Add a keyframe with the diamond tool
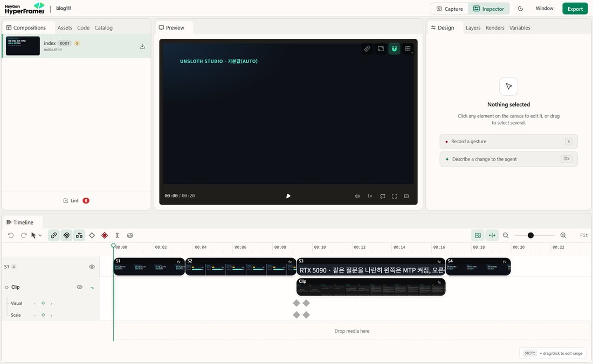The image size is (593, 364). tap(92, 235)
